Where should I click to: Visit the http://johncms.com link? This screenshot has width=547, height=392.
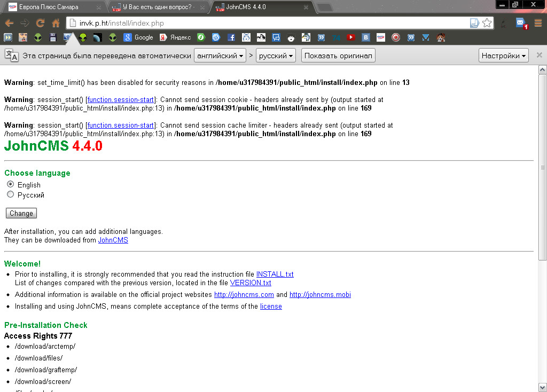[244, 295]
